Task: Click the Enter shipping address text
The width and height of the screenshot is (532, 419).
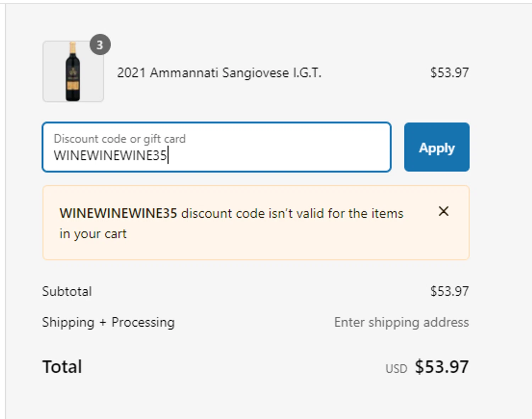Action: click(401, 322)
